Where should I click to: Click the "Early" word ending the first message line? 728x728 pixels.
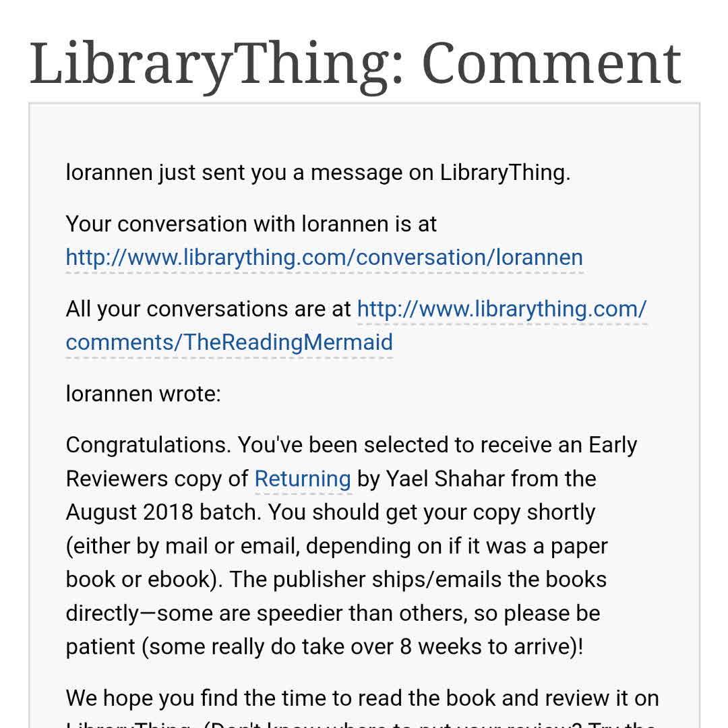pyautogui.click(x=613, y=445)
